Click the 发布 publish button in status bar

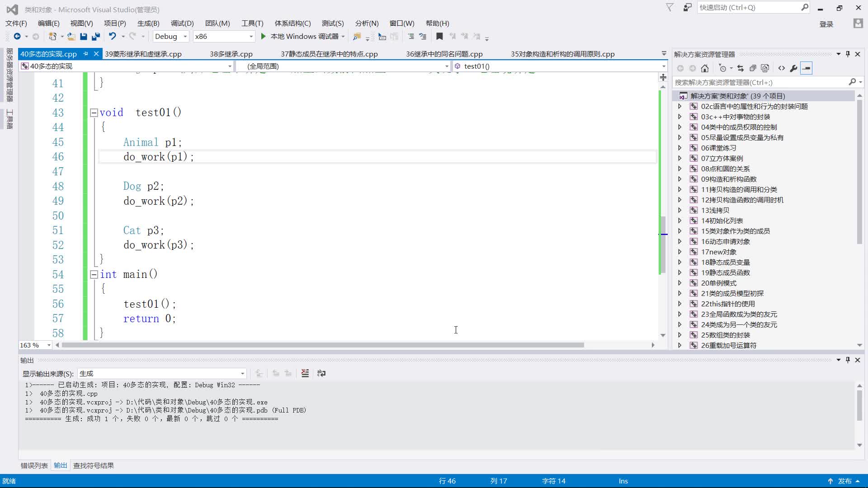844,481
